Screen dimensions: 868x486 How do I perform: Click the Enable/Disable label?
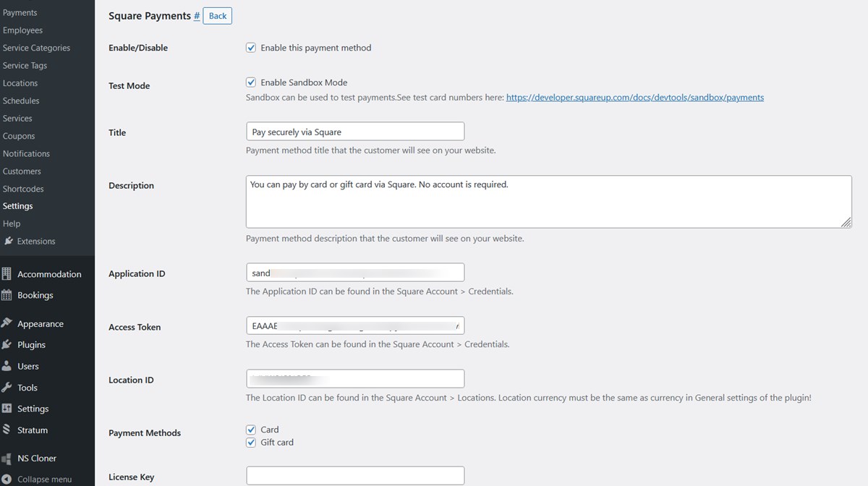[x=138, y=48]
